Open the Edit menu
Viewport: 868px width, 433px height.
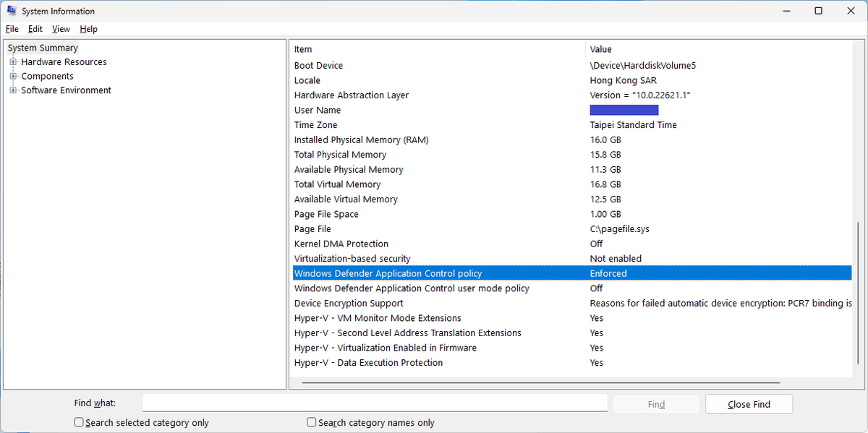coord(35,29)
